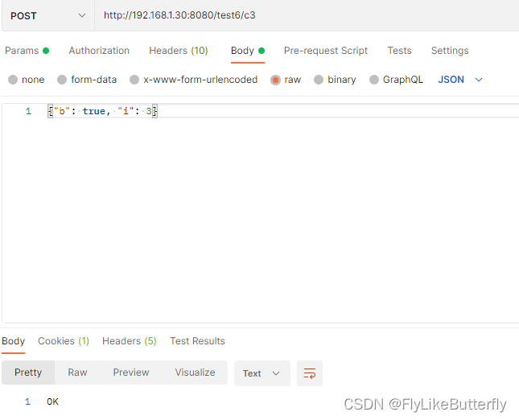
Task: Switch to the Tests tab
Action: (x=400, y=51)
